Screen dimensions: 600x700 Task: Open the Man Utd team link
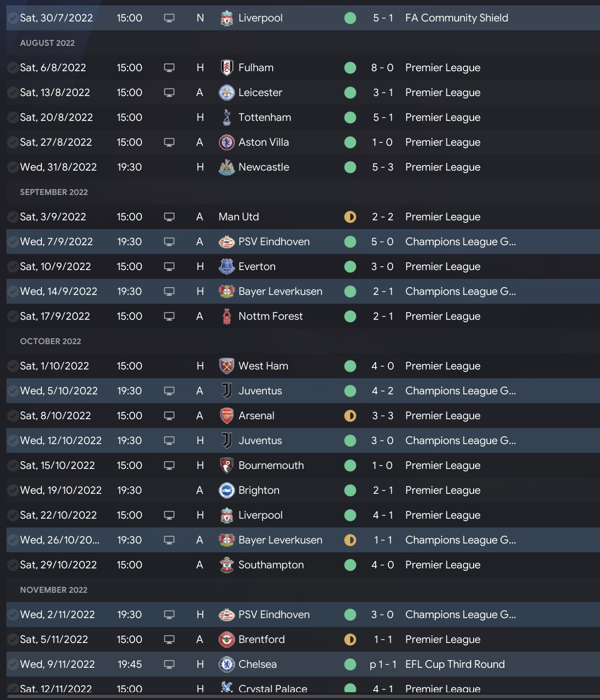239,217
